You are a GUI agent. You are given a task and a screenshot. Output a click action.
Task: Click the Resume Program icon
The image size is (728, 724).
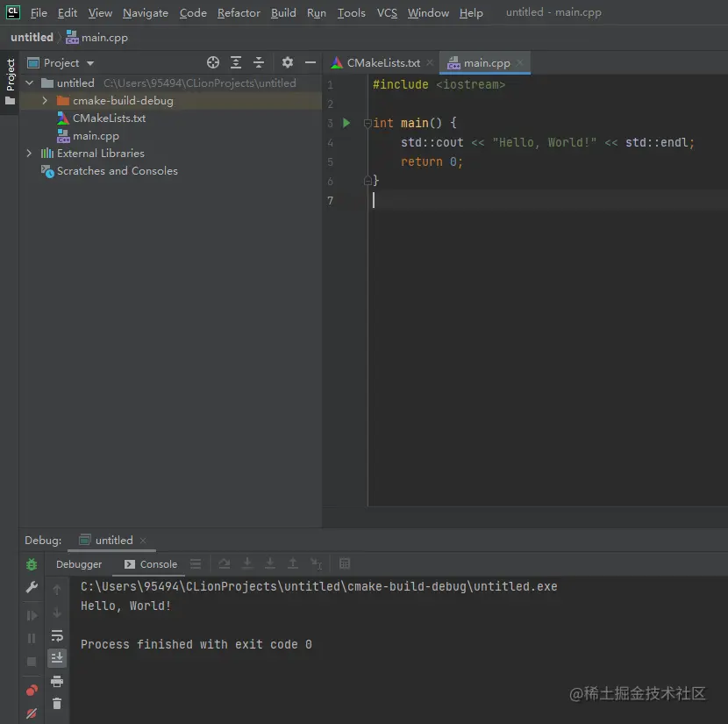point(32,616)
